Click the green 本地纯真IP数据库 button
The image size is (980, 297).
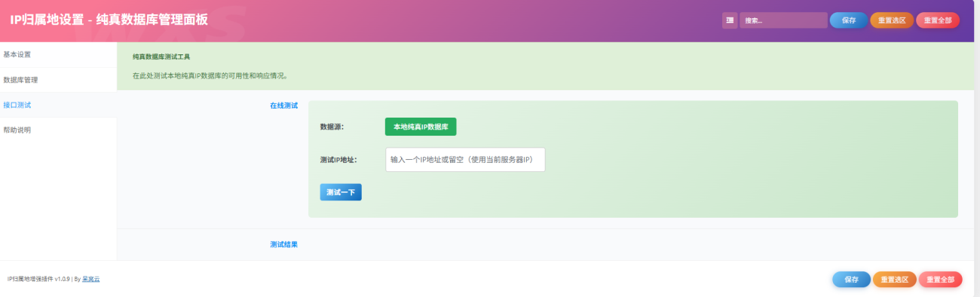421,127
